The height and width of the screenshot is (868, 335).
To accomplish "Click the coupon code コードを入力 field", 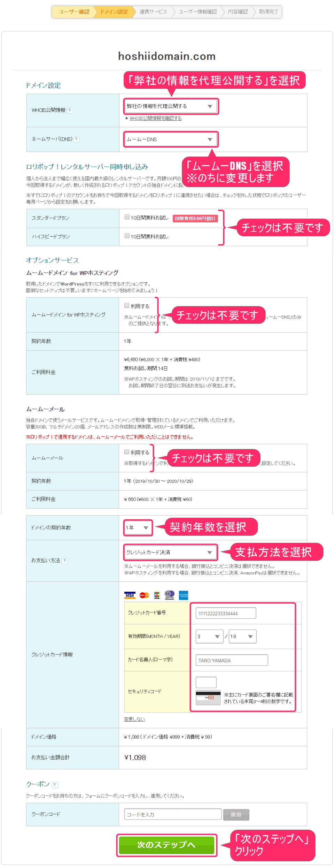I will click(173, 814).
